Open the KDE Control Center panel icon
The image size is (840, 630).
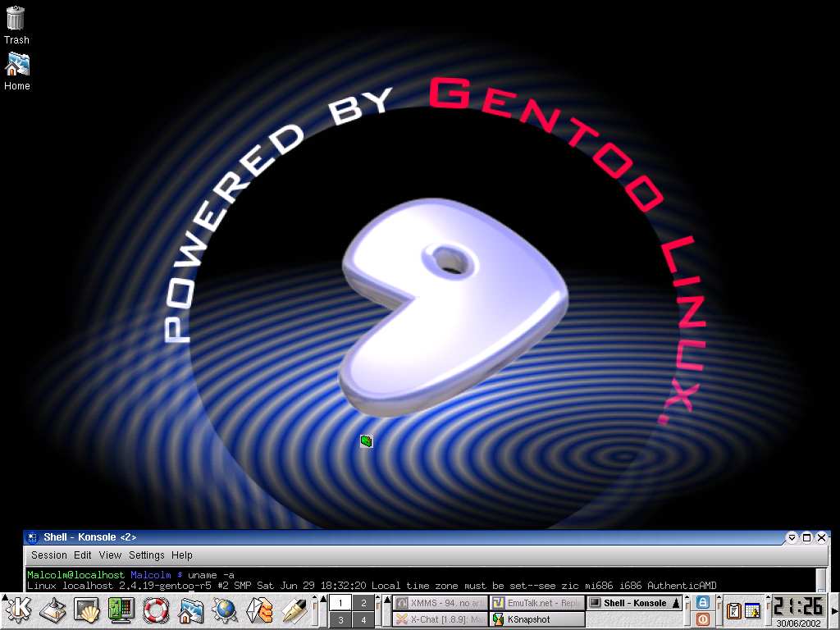pyautogui.click(x=121, y=609)
